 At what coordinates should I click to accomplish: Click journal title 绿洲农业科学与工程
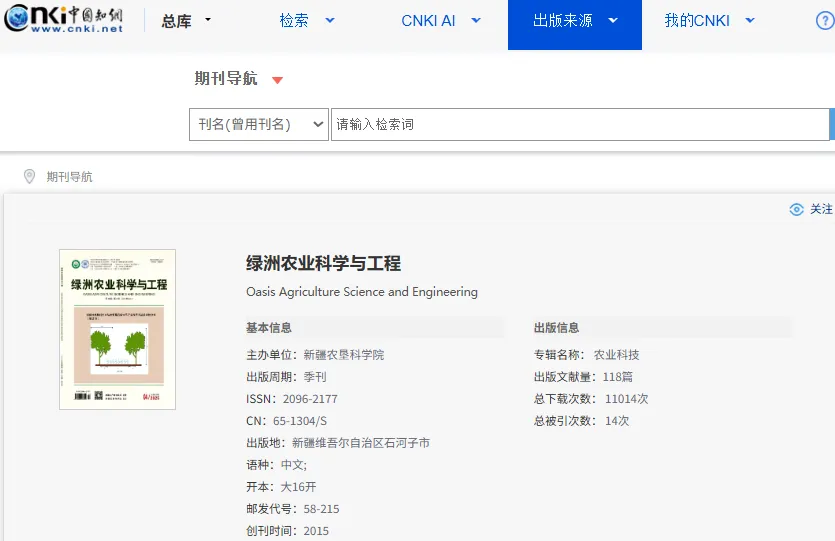coord(323,263)
